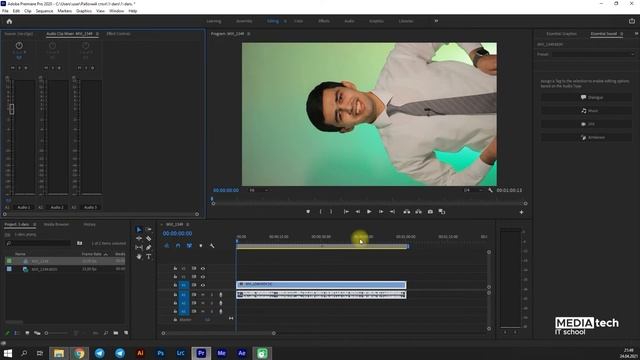Switch to Effect Controls tab
This screenshot has height=360, width=640.
[x=118, y=34]
